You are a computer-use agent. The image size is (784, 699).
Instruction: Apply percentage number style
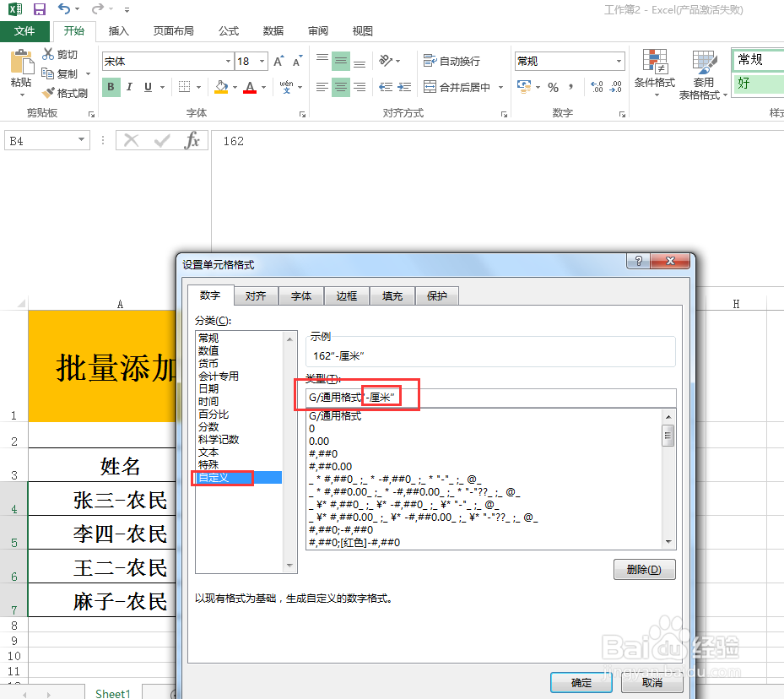coord(554,87)
